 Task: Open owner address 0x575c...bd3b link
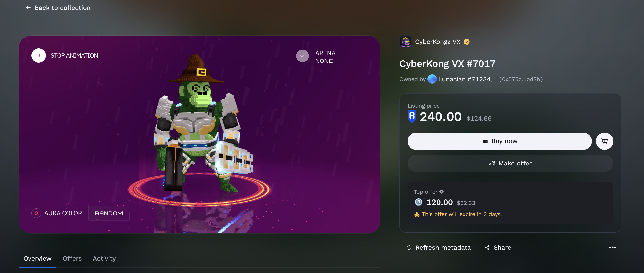(521, 79)
